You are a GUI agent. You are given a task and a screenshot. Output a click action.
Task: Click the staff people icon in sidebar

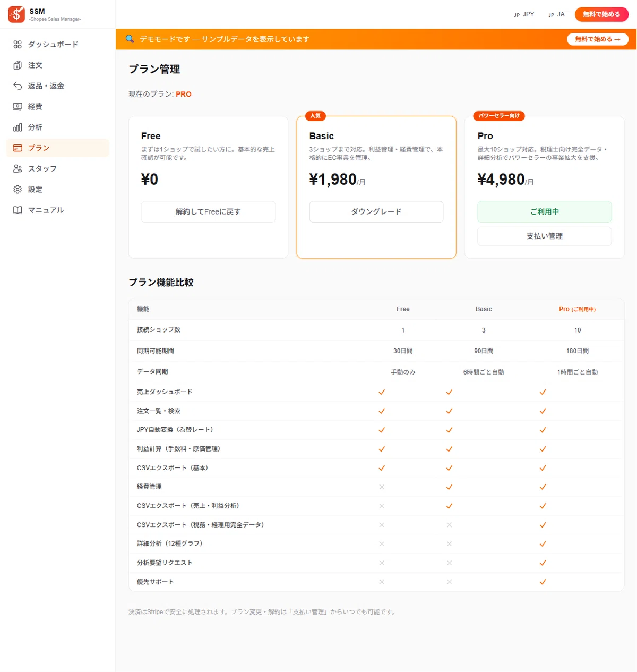(x=18, y=169)
